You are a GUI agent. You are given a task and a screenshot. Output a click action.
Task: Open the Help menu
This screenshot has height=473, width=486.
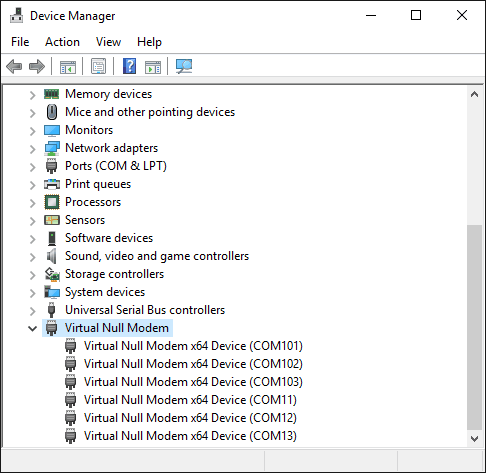(149, 42)
